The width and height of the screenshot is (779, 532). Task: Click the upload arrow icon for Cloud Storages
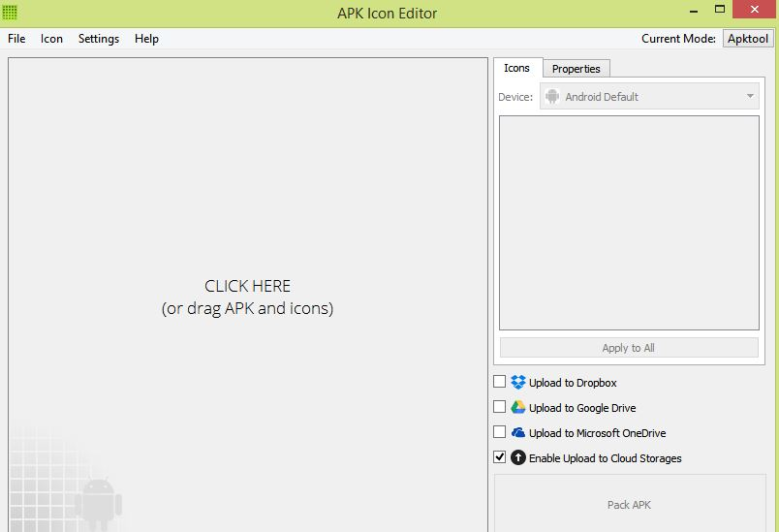(x=518, y=458)
